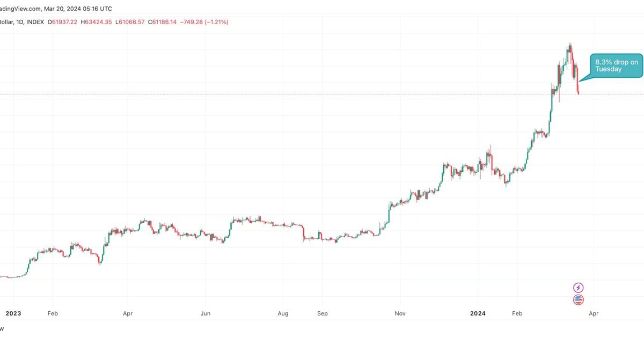Open the lightning events marker on the chart

[578, 288]
